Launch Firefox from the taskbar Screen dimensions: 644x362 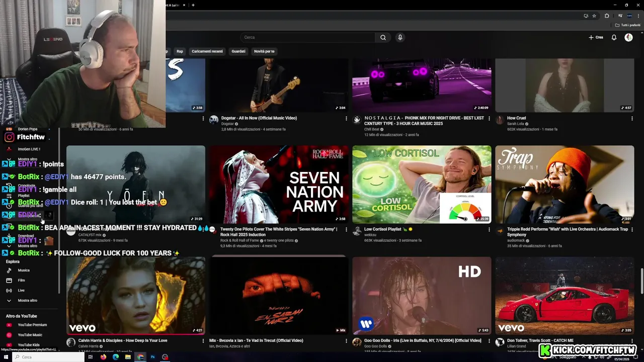(x=103, y=357)
